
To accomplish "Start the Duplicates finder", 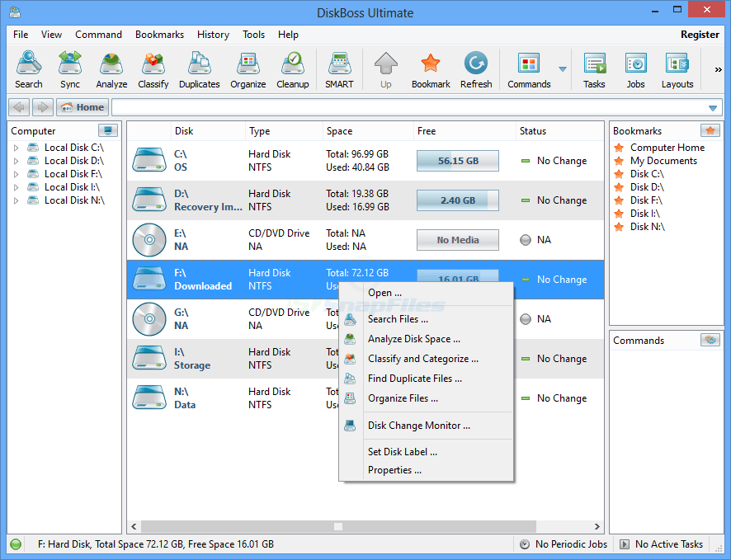I will pyautogui.click(x=200, y=70).
